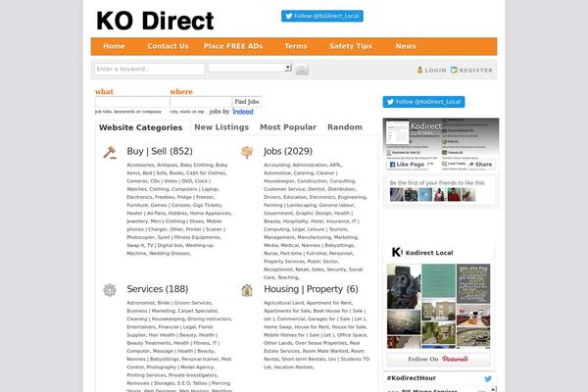Click the REGISTER link
Image resolution: width=588 pixels, height=392 pixels.
pyautogui.click(x=476, y=71)
